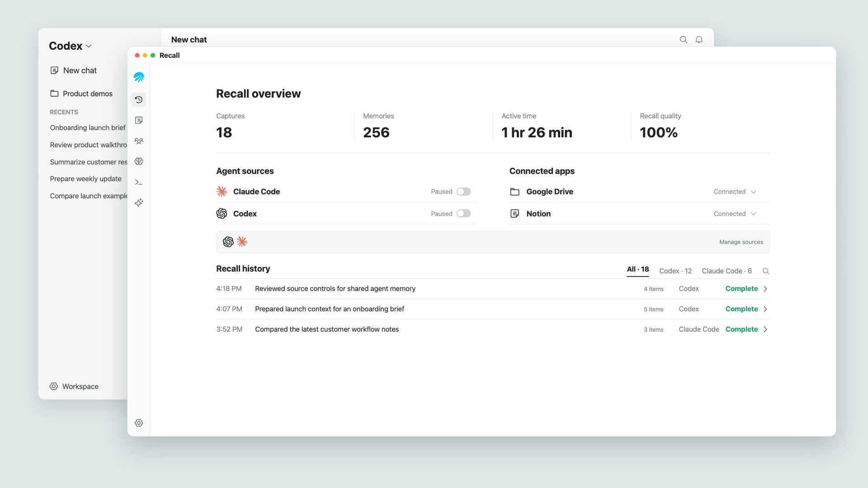
Task: Open the notes icon in Recall sidebar
Action: (x=139, y=120)
